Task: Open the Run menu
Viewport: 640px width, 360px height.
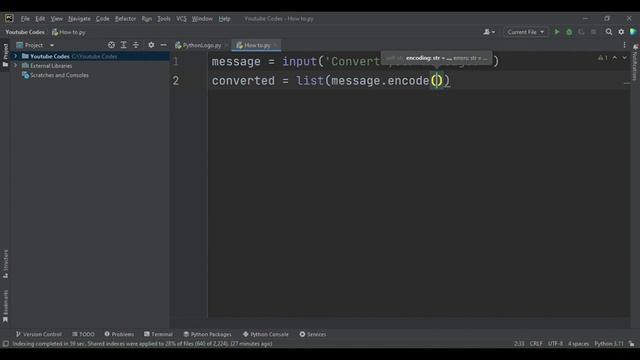Action: pos(147,19)
